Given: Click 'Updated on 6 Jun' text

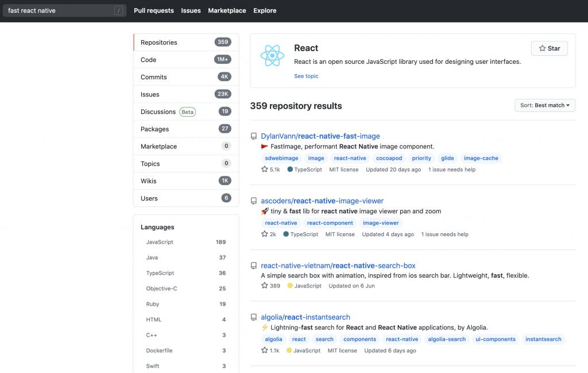Looking at the screenshot, I should (352, 286).
